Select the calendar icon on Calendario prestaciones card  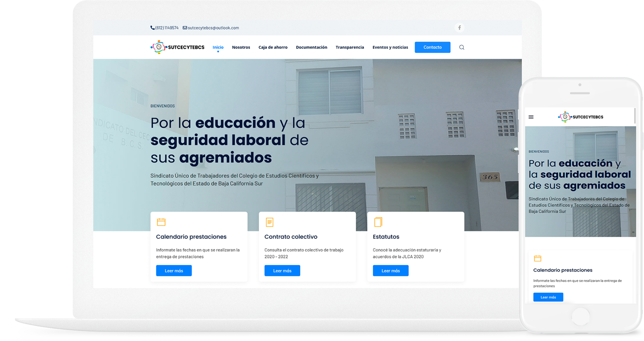click(161, 221)
